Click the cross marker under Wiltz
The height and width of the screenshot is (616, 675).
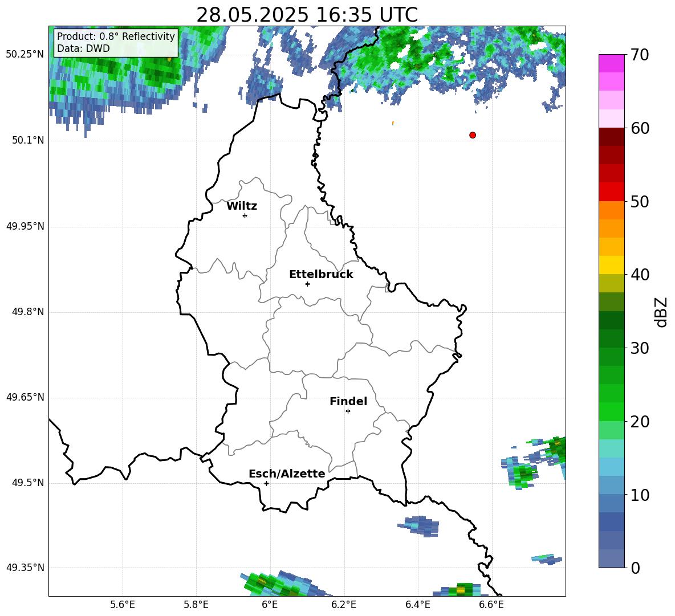[245, 215]
